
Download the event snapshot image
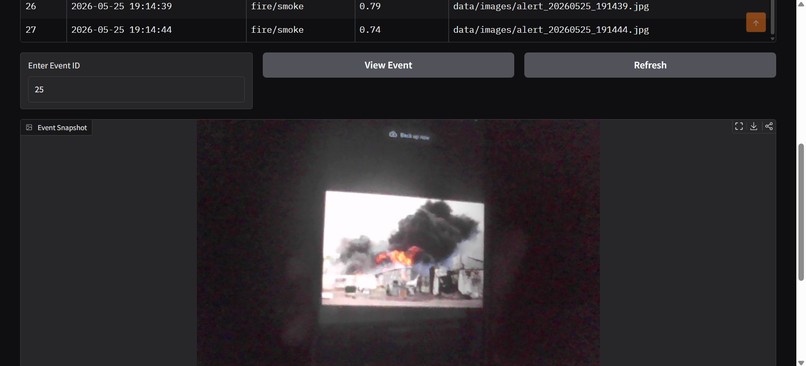[x=754, y=126]
